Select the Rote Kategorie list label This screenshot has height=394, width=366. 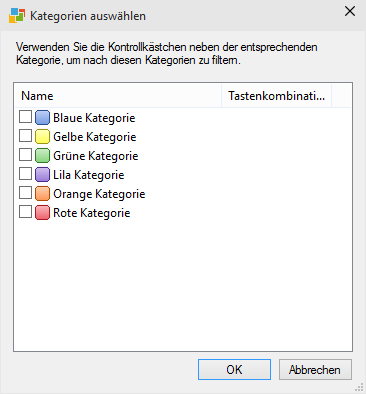[x=92, y=213]
